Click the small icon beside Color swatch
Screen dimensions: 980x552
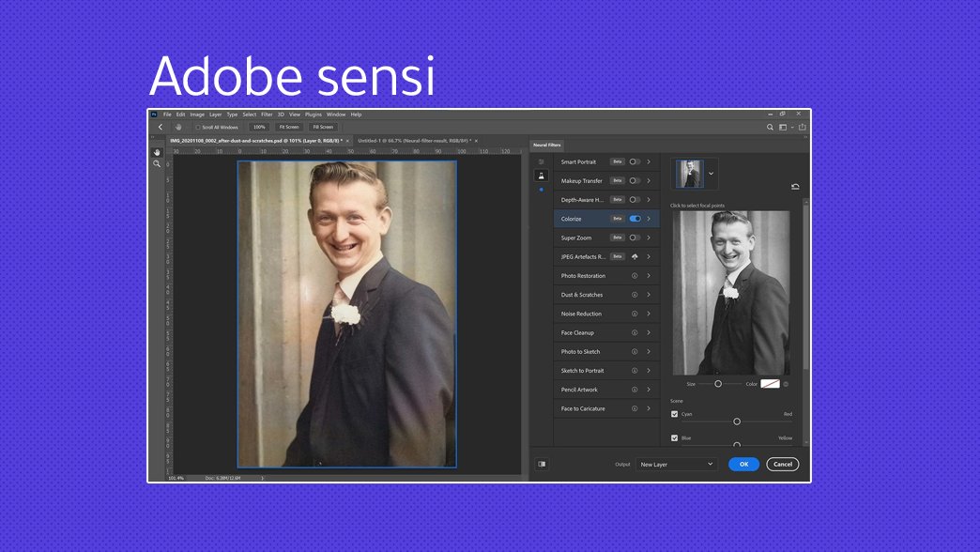pyautogui.click(x=786, y=384)
